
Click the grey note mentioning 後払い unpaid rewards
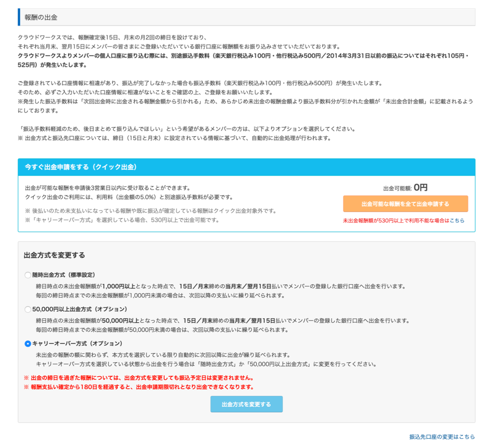(151, 211)
